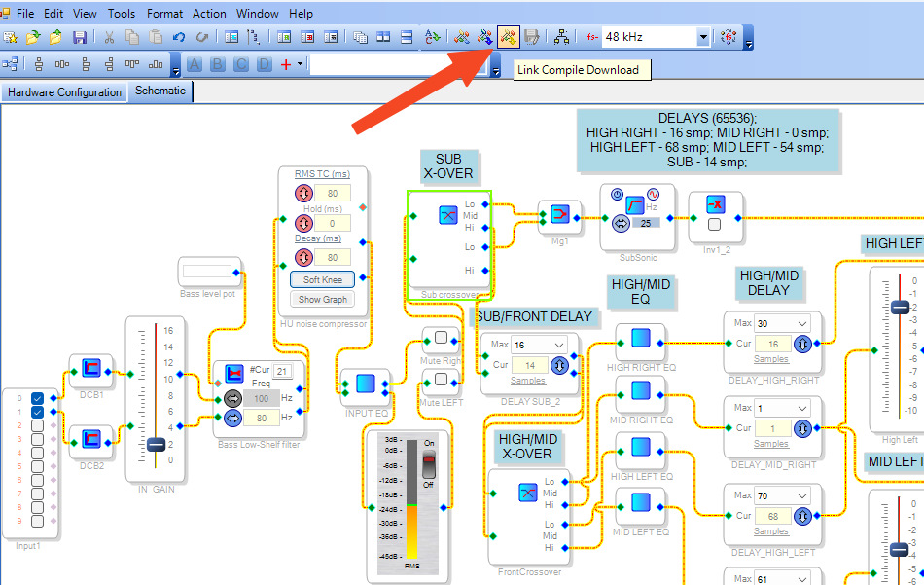Click the IN_GAIN fader handle

[x=157, y=445]
